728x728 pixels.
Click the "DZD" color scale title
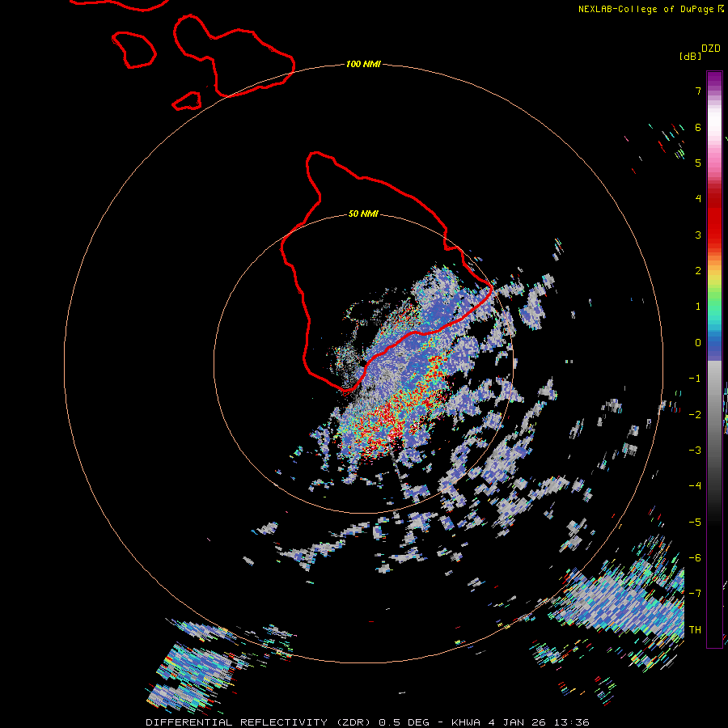711,49
